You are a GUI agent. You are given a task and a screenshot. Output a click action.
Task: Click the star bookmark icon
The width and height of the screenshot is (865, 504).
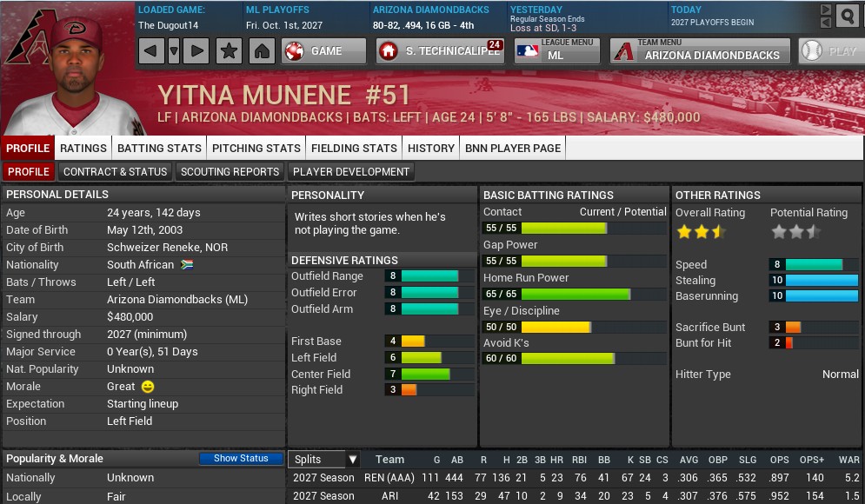229,51
